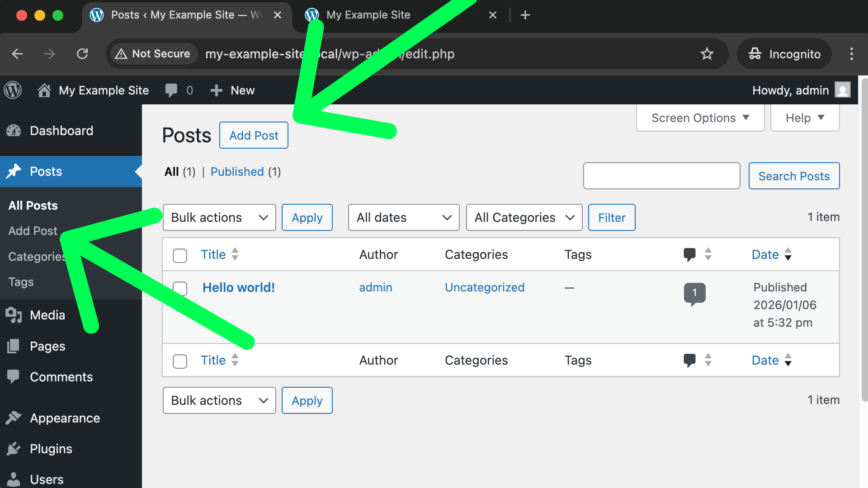Click the page vertical scrollbar
The image size is (868, 488).
[x=864, y=239]
